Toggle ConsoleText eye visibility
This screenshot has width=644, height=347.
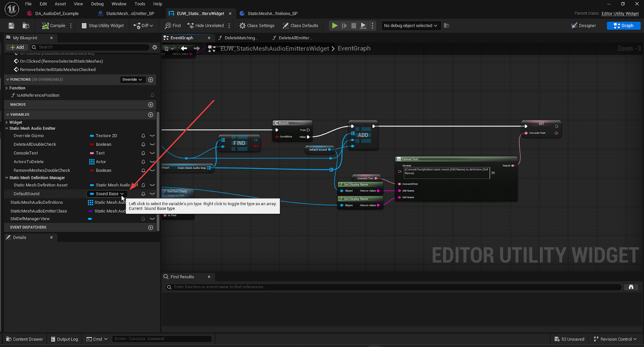pos(152,153)
